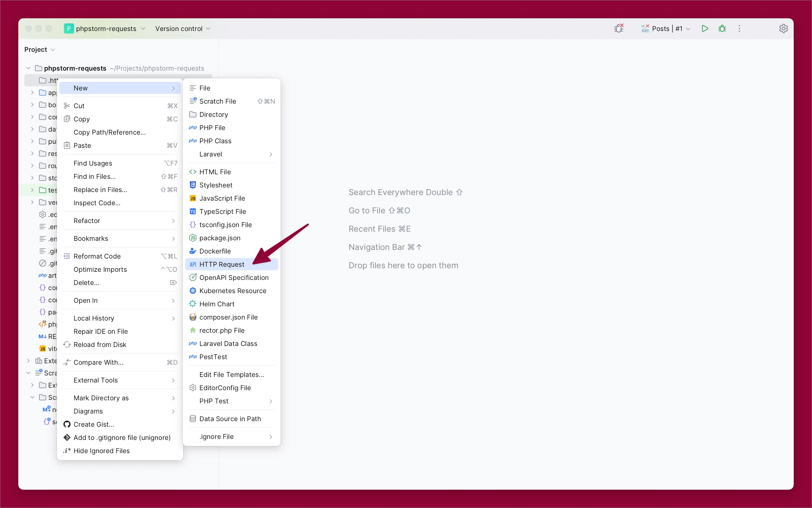Click Compare With...
The height and width of the screenshot is (508, 812).
(120, 362)
